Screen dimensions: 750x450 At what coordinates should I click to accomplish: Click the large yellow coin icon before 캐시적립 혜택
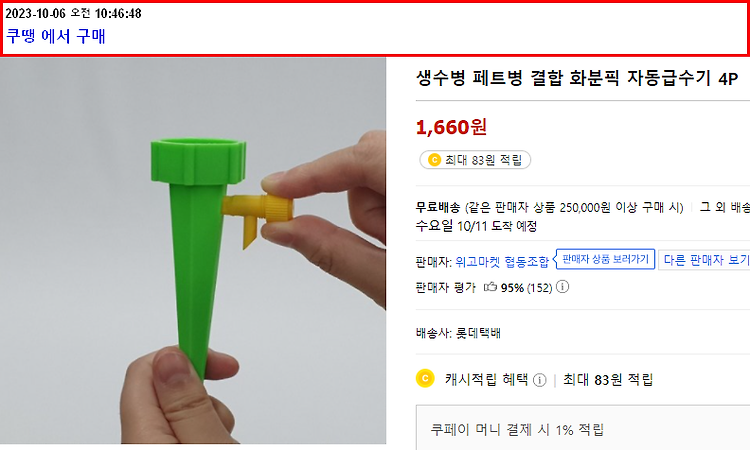click(425, 378)
